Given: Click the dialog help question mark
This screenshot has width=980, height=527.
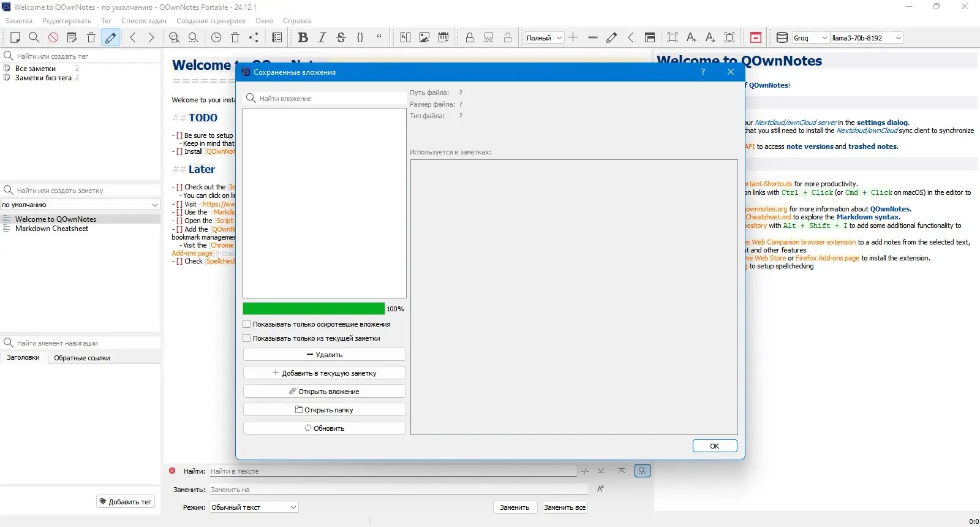Looking at the screenshot, I should point(703,72).
